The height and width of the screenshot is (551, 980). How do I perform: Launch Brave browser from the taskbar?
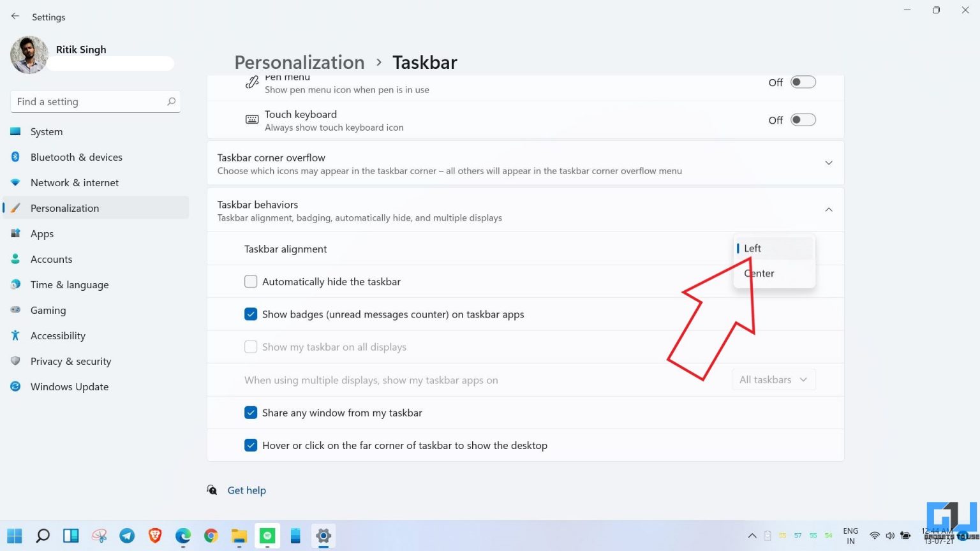154,536
